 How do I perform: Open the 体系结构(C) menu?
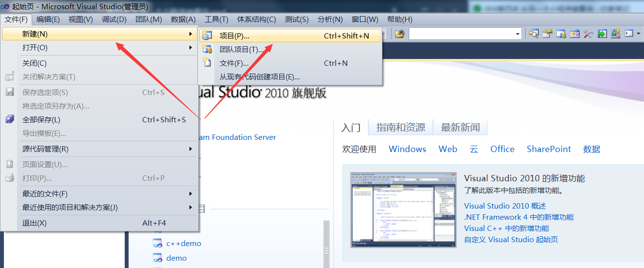[257, 19]
